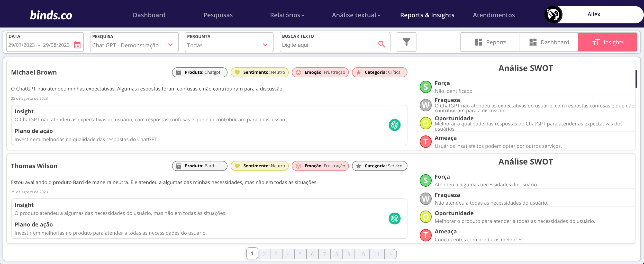Click the binds.co logo
This screenshot has height=264, width=644.
[x=51, y=15]
